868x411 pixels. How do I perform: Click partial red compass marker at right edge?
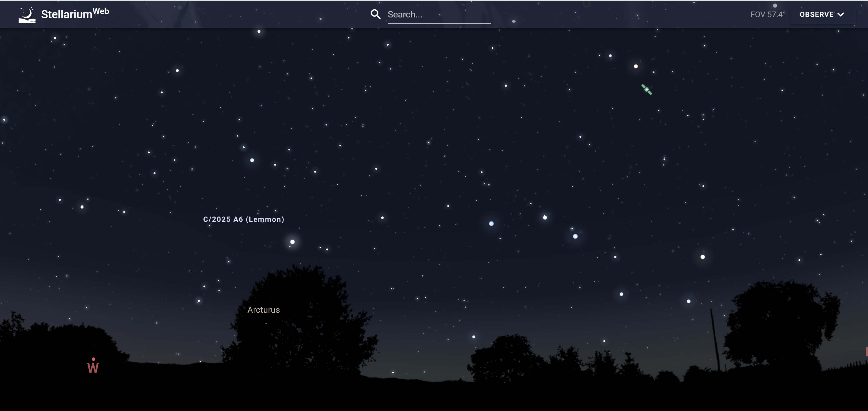[x=866, y=351]
